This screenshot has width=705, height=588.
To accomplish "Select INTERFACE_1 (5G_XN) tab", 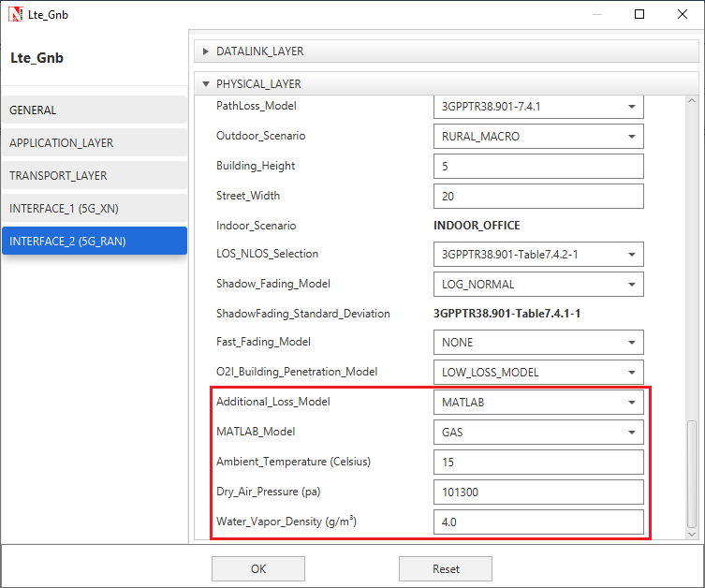I will coord(95,208).
